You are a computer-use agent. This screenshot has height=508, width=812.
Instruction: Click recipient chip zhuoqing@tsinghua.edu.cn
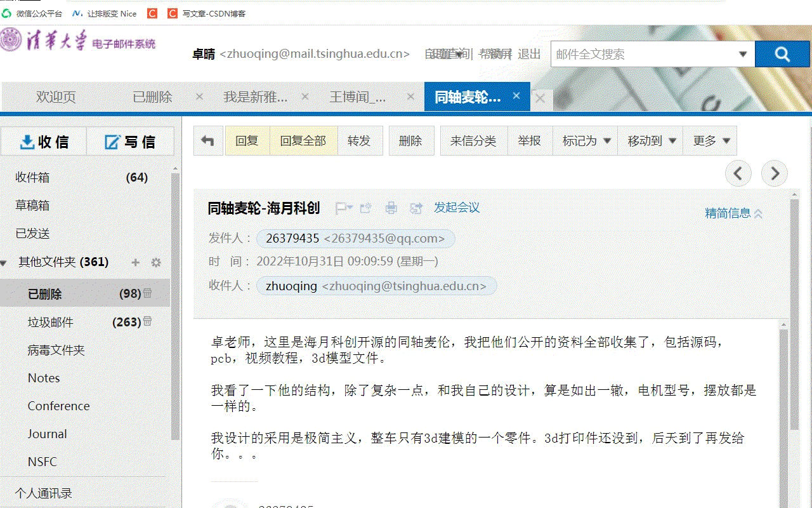pos(376,286)
